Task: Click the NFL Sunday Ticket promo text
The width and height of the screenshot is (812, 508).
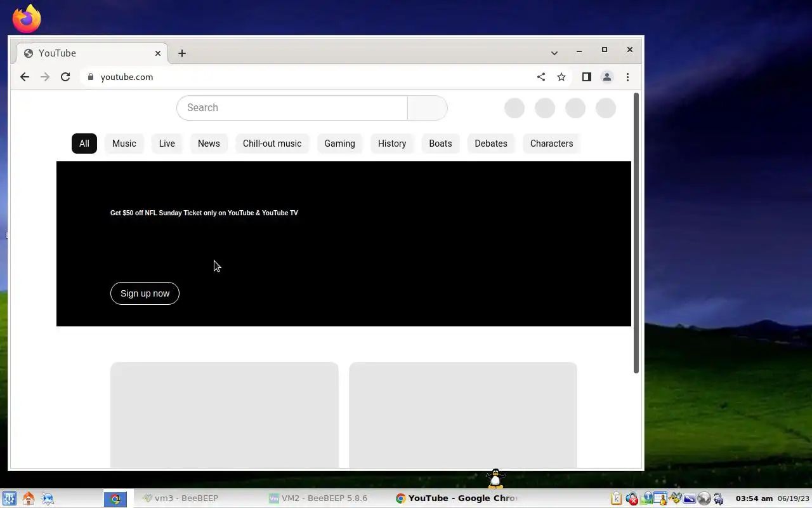Action: click(204, 213)
